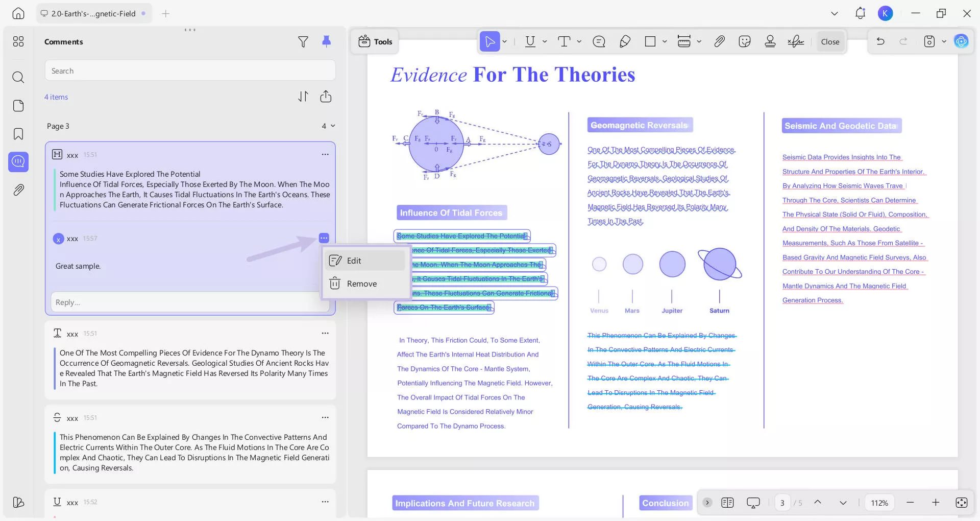
Task: Open options for the 15:57 reply
Action: coord(324,238)
